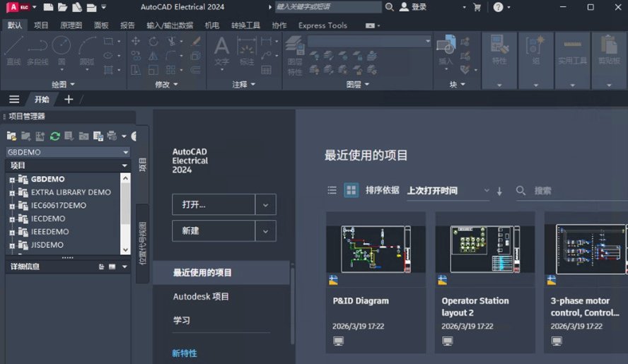Click the 打开... button on start page
The width and height of the screenshot is (628, 364).
pos(214,205)
